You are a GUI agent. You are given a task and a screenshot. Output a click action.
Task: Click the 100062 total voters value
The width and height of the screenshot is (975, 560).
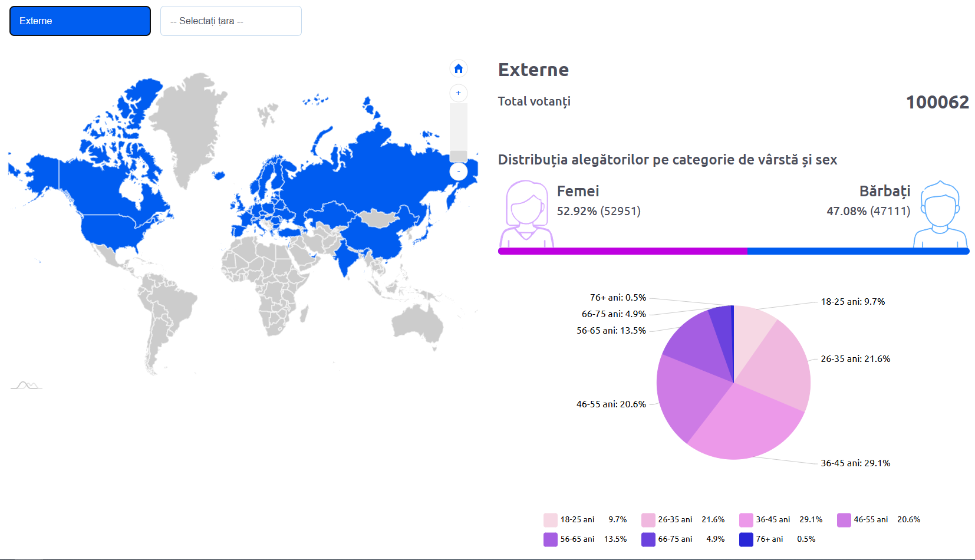point(937,102)
